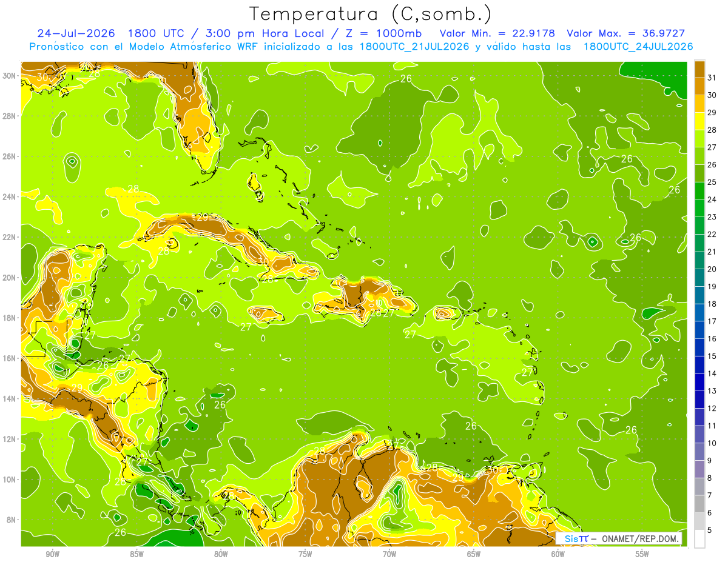
Task: Click the '18N' latitude axis label
Action: click(x=10, y=318)
